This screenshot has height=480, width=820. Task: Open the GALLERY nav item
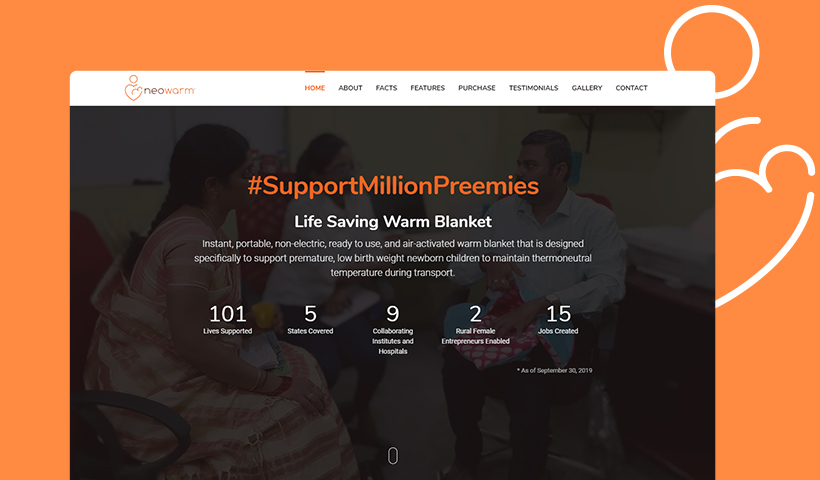587,88
